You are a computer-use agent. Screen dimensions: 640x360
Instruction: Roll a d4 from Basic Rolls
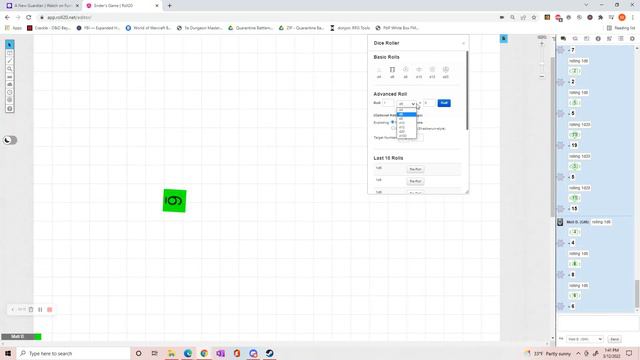click(379, 72)
